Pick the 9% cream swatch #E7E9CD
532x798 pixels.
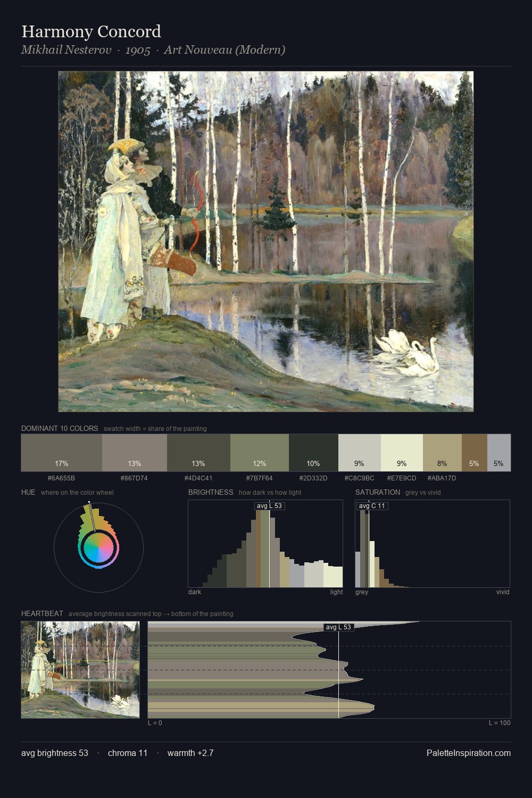pyautogui.click(x=402, y=453)
